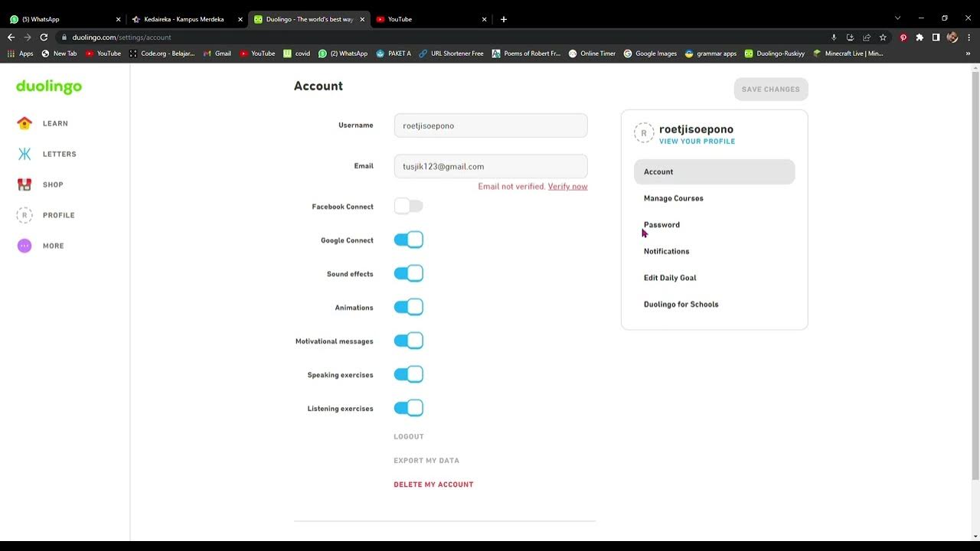This screenshot has width=980, height=551.
Task: Turn off the Listening exercises switch
Action: point(408,408)
